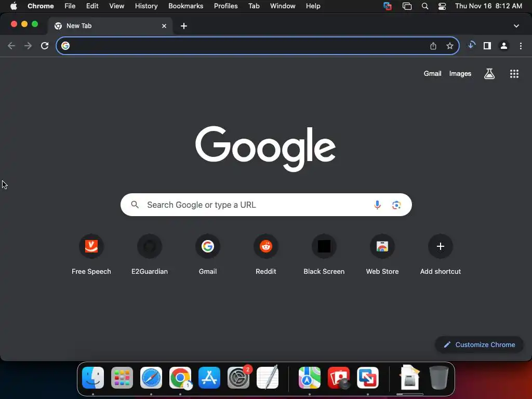The height and width of the screenshot is (399, 532).
Task: Open the Apple menu
Action: point(14,6)
